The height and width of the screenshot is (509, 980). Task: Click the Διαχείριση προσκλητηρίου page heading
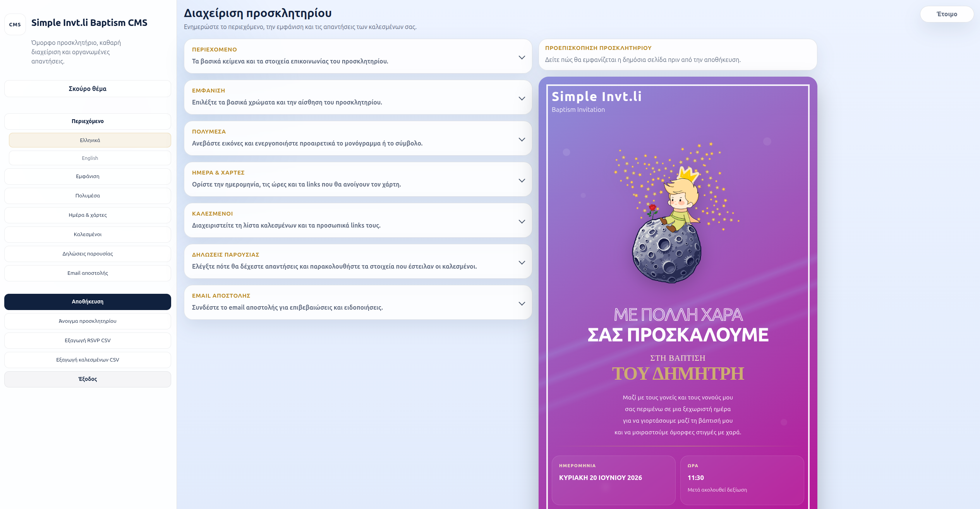coord(257,13)
